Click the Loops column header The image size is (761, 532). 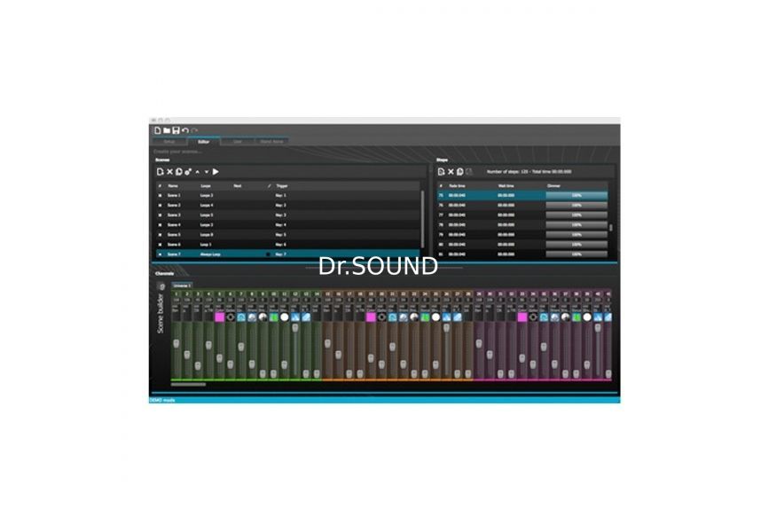[206, 185]
